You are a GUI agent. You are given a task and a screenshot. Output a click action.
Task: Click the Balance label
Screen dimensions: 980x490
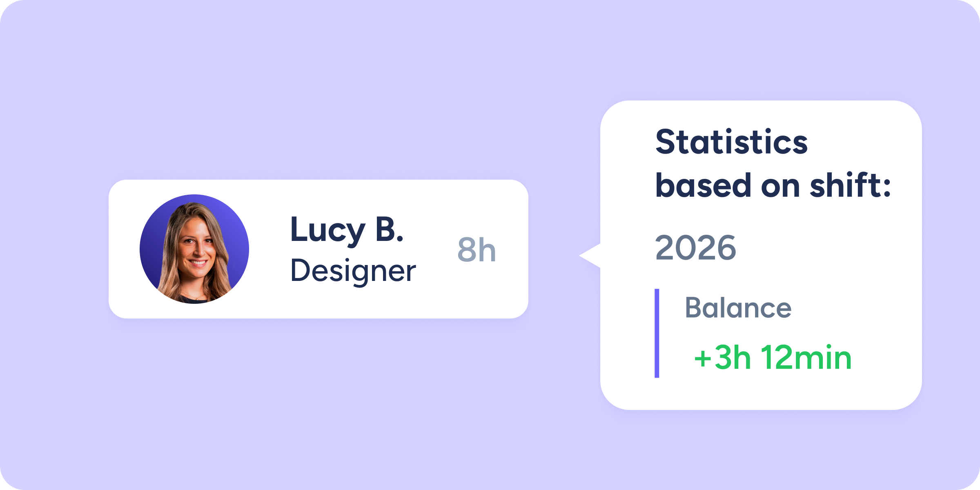738,308
